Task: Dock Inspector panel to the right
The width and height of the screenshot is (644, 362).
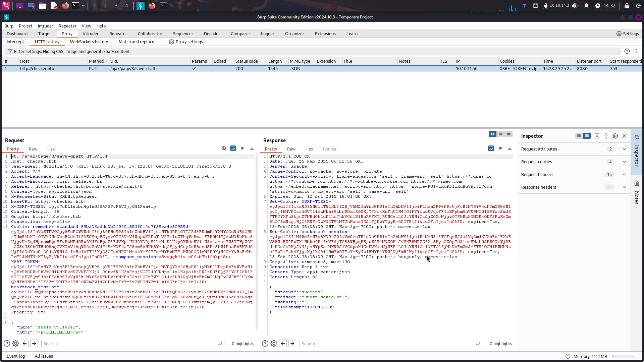Action: tap(587, 136)
